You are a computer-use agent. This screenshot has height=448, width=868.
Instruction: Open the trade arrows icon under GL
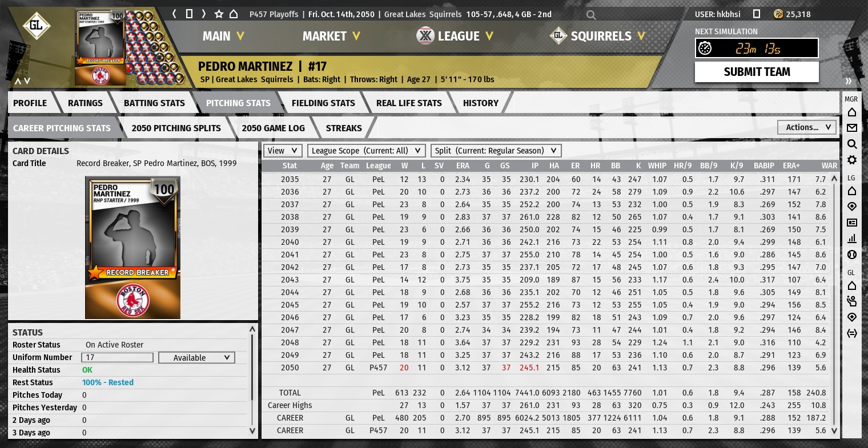pyautogui.click(x=851, y=333)
